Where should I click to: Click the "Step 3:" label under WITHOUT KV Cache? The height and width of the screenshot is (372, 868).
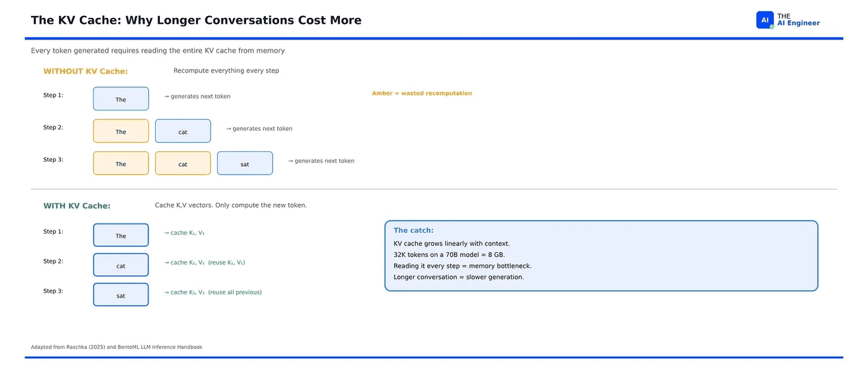point(53,160)
